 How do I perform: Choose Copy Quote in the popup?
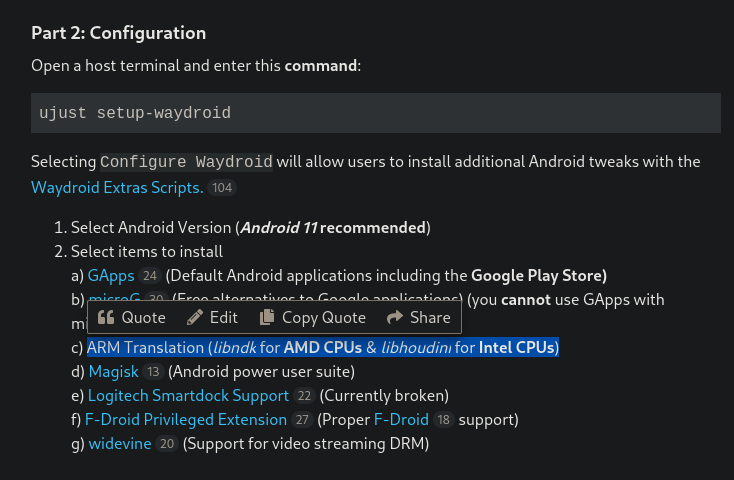[x=323, y=318]
